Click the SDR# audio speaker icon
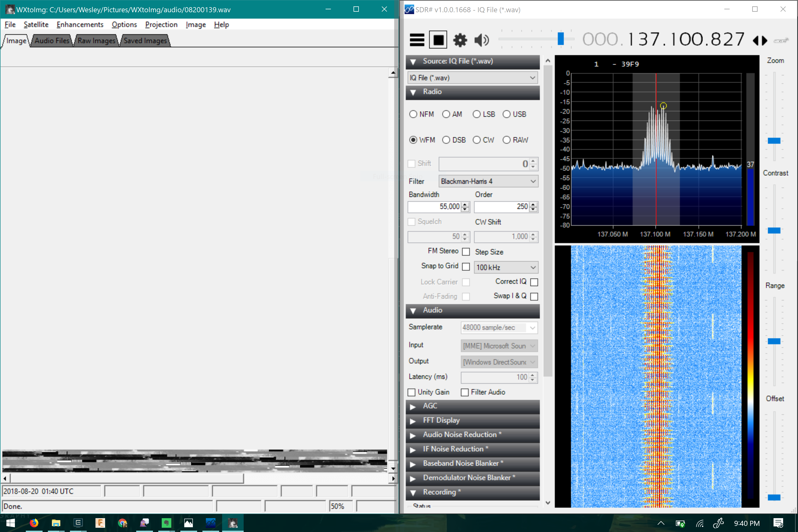Viewport: 798px width, 532px height. click(x=481, y=40)
